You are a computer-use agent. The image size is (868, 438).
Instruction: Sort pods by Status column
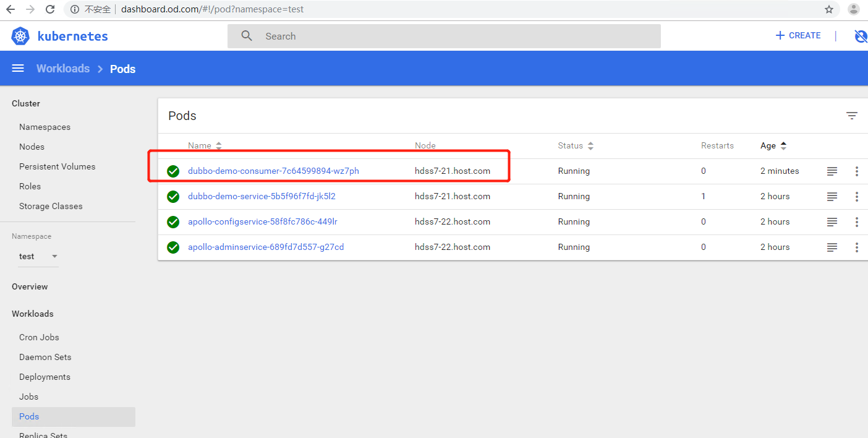click(576, 146)
